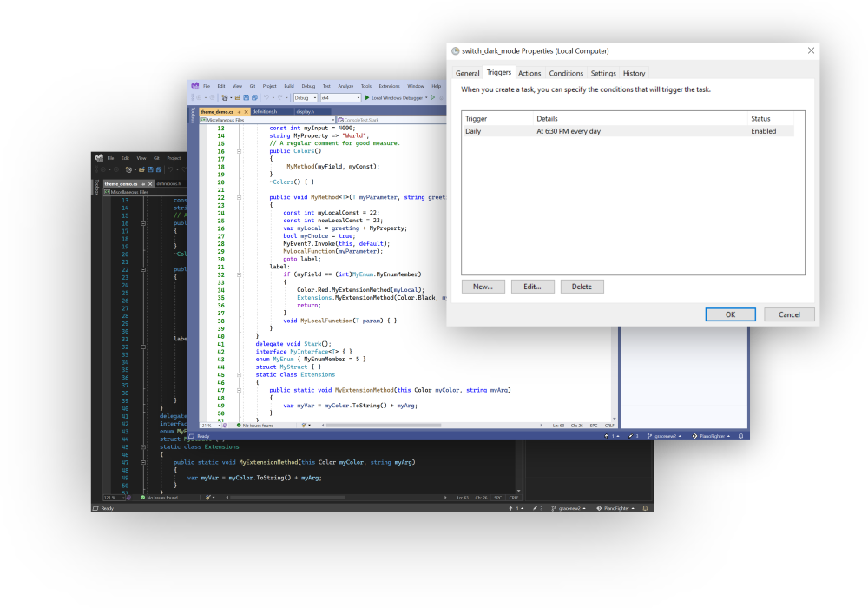Close theme_demo.cs tab in light Visual Studio

click(x=247, y=112)
